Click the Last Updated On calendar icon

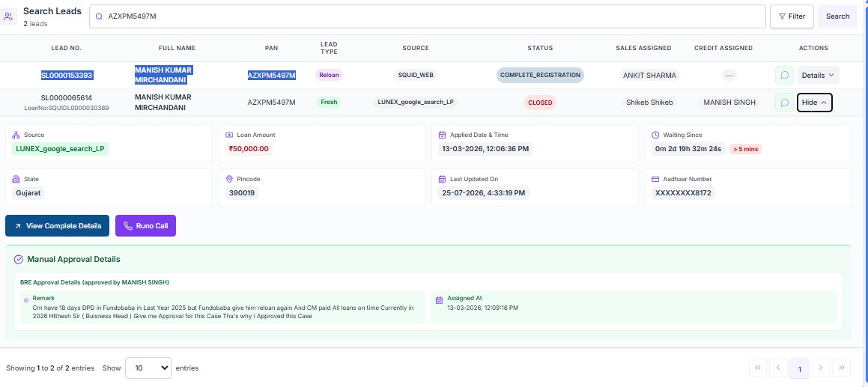tap(443, 180)
